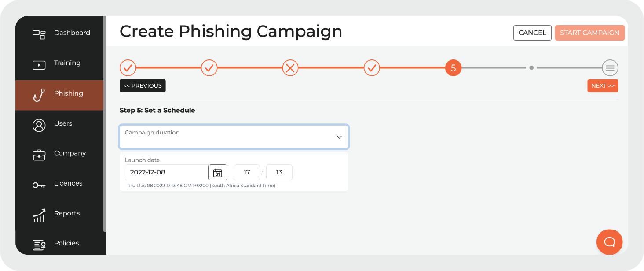The image size is (644, 271).
Task: Open the support chat bubble
Action: (x=609, y=242)
